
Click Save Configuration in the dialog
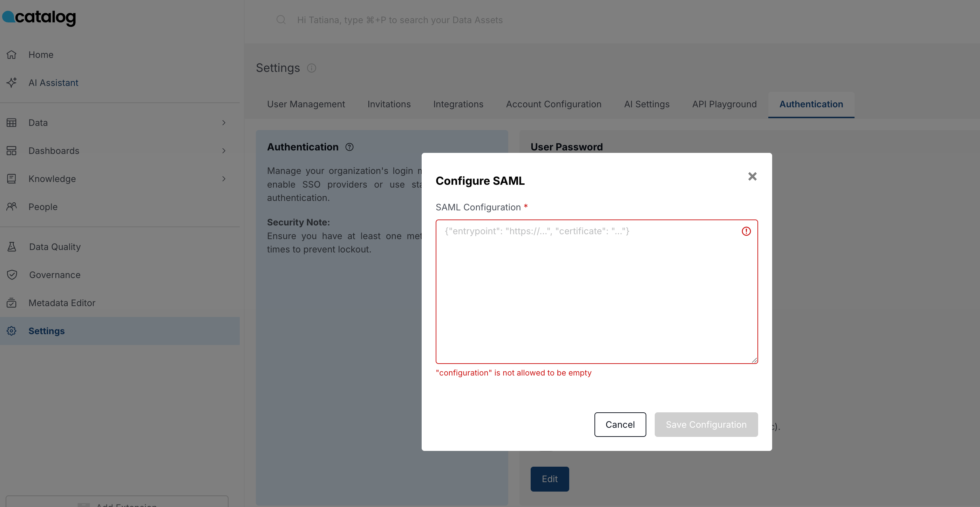[706, 424]
